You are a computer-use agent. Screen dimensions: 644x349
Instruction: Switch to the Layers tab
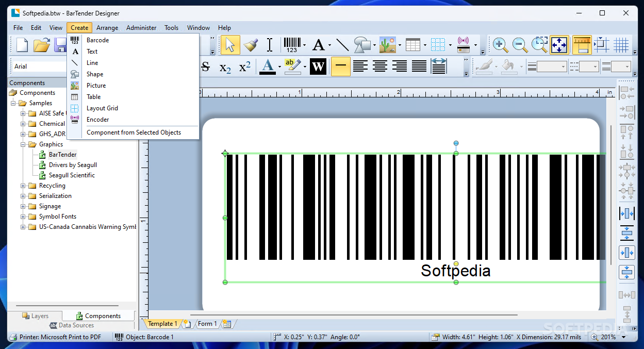(35, 316)
